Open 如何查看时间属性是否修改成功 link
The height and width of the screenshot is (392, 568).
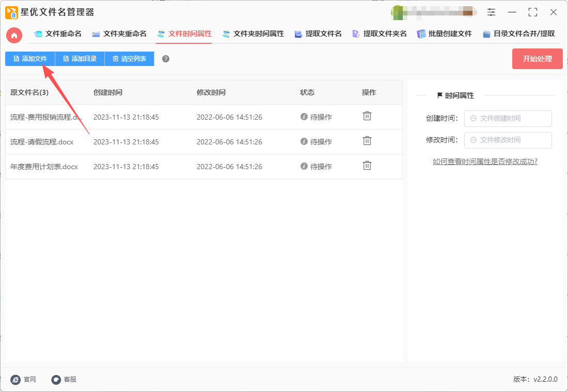point(485,161)
